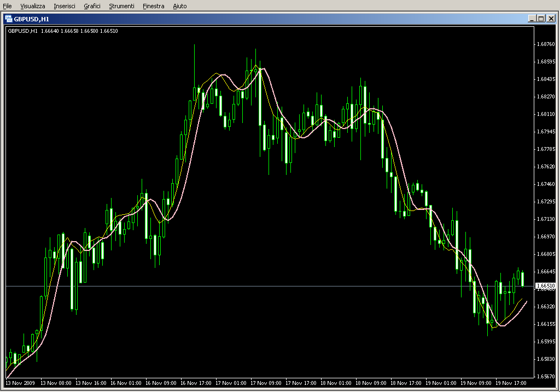Open the Finestra menu
560x392 pixels.
(154, 6)
